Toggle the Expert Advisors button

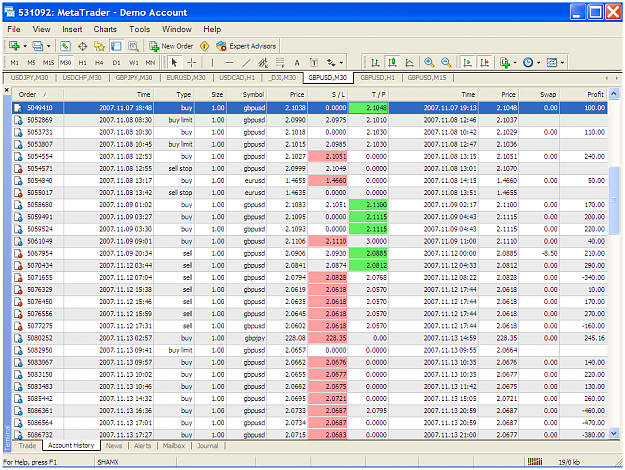(246, 46)
